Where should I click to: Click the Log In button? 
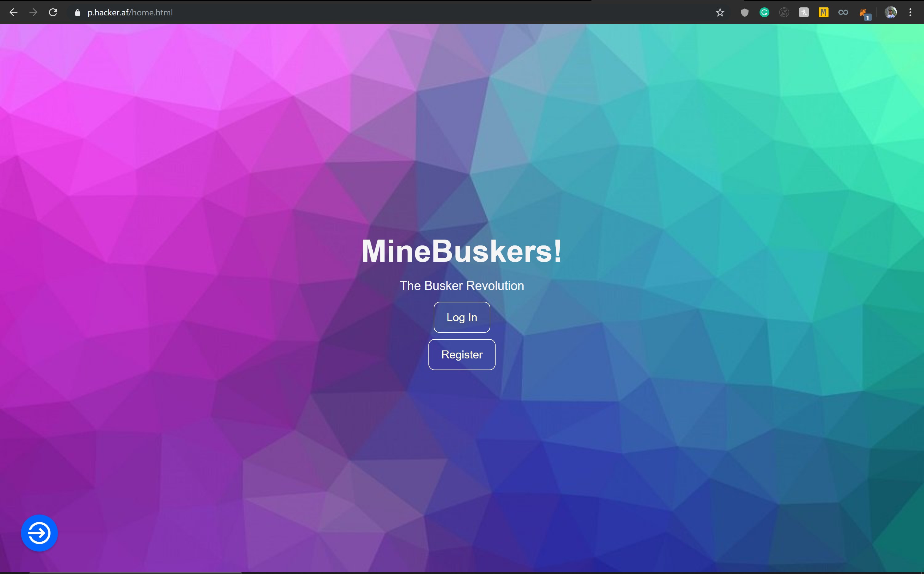462,317
